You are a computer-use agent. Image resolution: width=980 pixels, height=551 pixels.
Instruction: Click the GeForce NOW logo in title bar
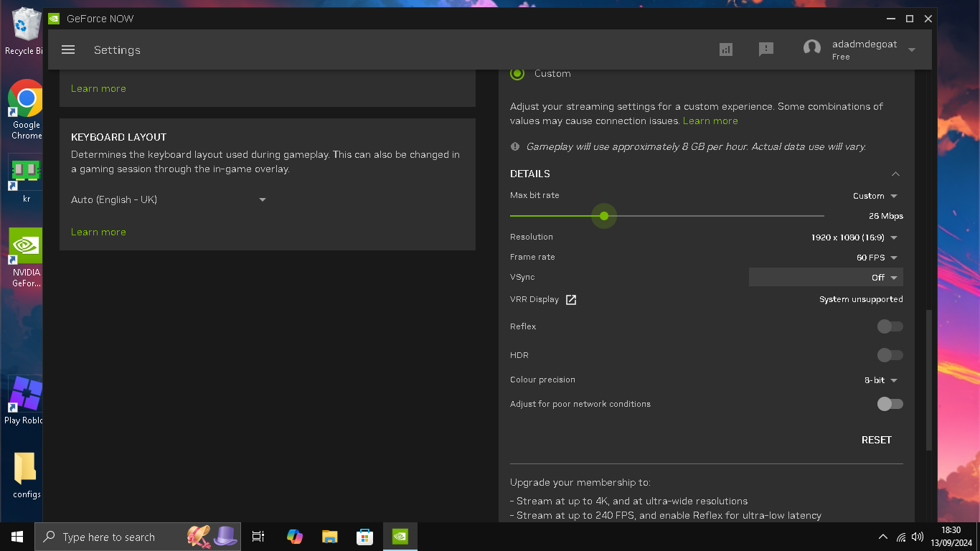click(54, 19)
